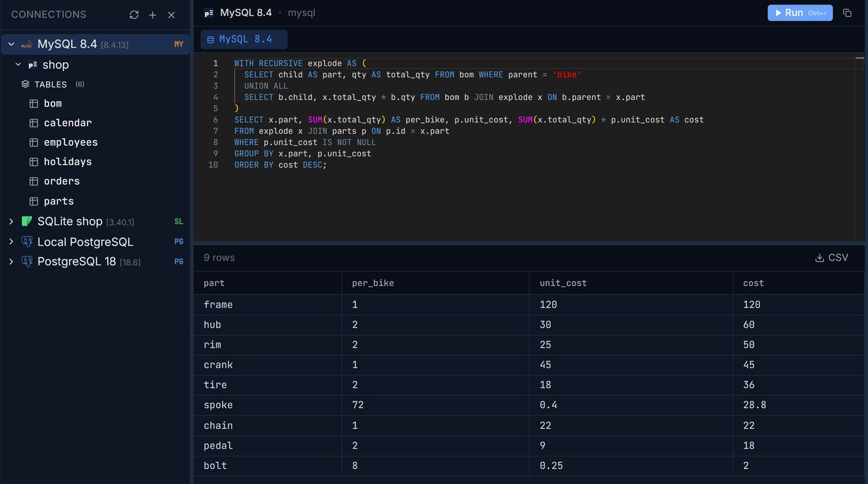Viewport: 868px width, 484px height.
Task: Expand the SQLite shop connection
Action: pyautogui.click(x=11, y=221)
